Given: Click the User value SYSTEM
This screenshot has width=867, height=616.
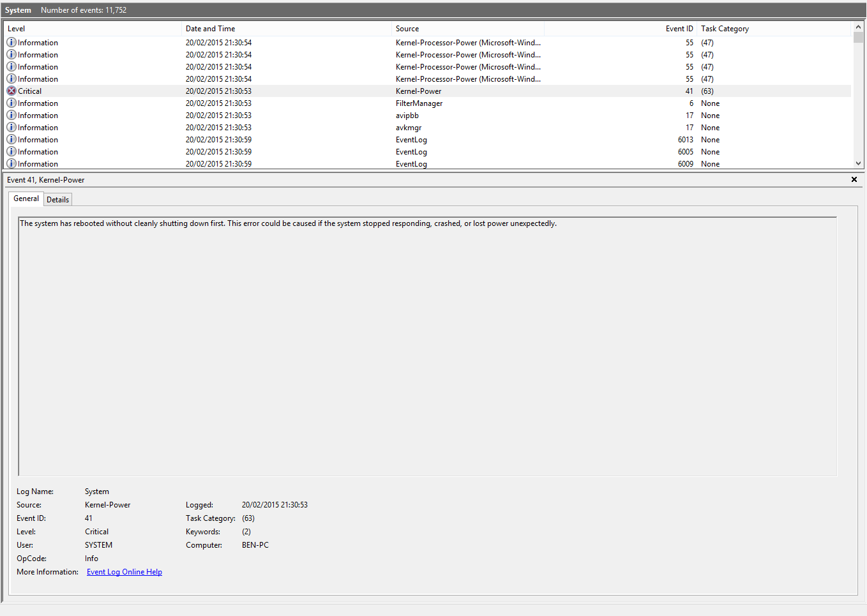Looking at the screenshot, I should 98,545.
